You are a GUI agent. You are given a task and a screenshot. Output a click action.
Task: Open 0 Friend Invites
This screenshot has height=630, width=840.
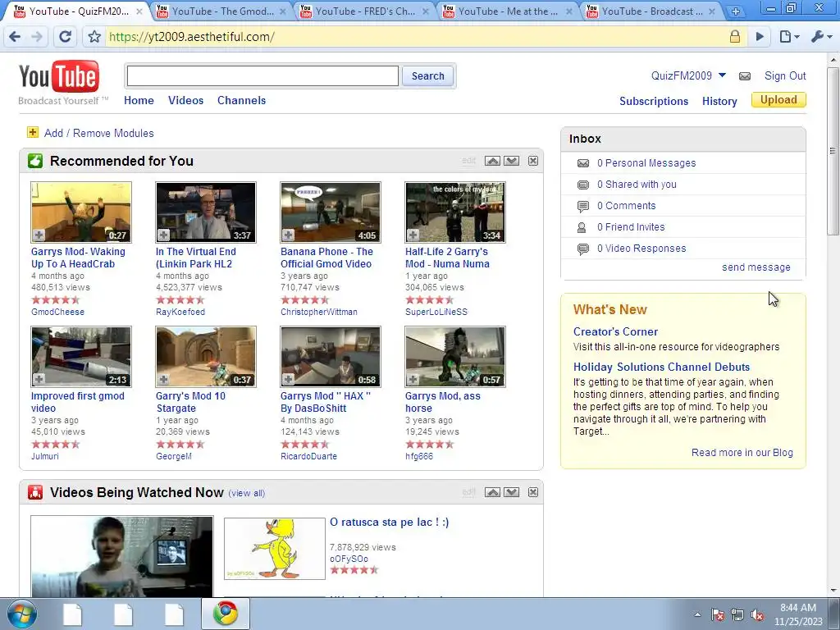(631, 226)
